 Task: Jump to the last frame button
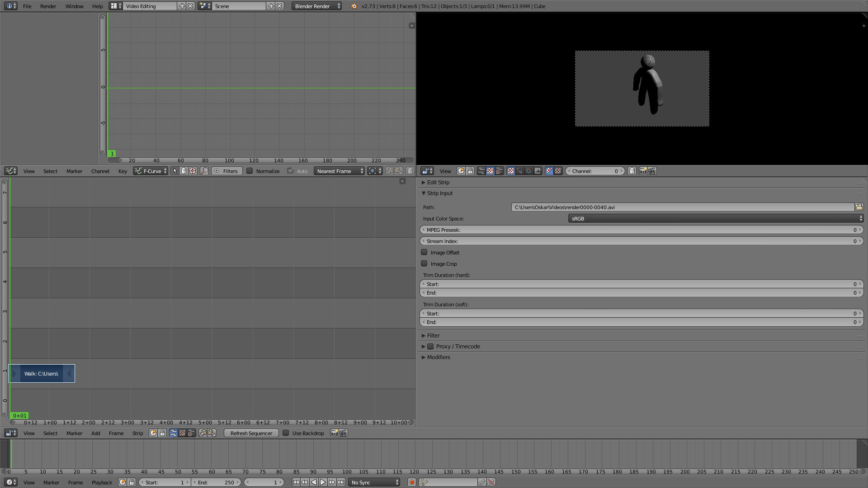click(x=341, y=482)
